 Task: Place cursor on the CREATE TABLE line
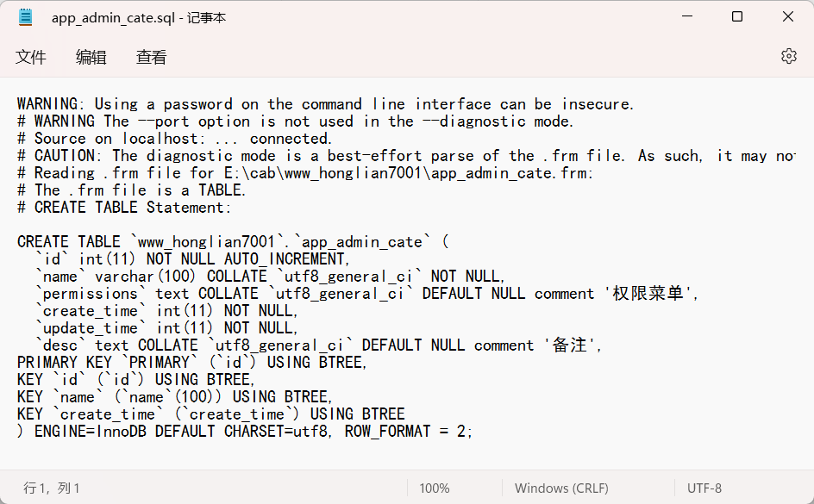click(x=229, y=241)
